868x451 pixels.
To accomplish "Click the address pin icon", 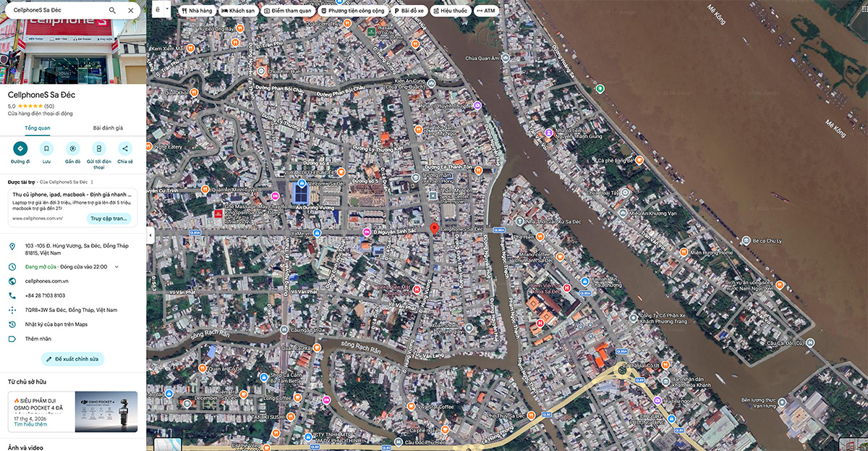I will pyautogui.click(x=12, y=247).
